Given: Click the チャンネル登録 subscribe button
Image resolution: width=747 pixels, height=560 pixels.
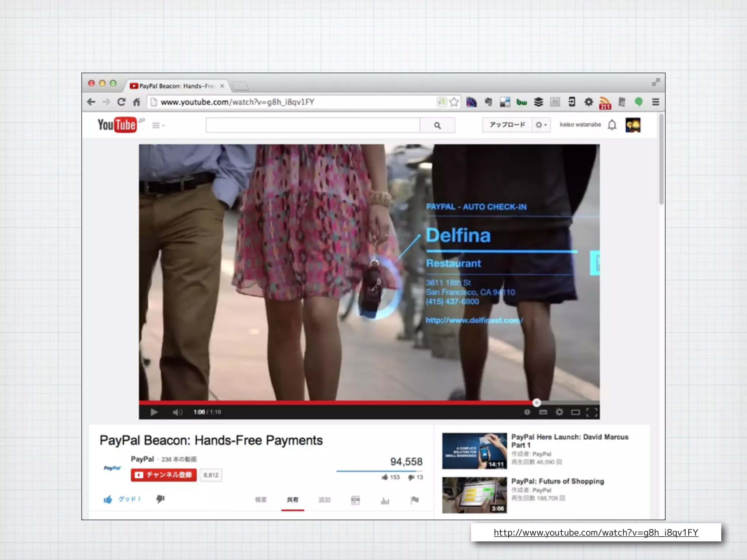Looking at the screenshot, I should tap(164, 475).
